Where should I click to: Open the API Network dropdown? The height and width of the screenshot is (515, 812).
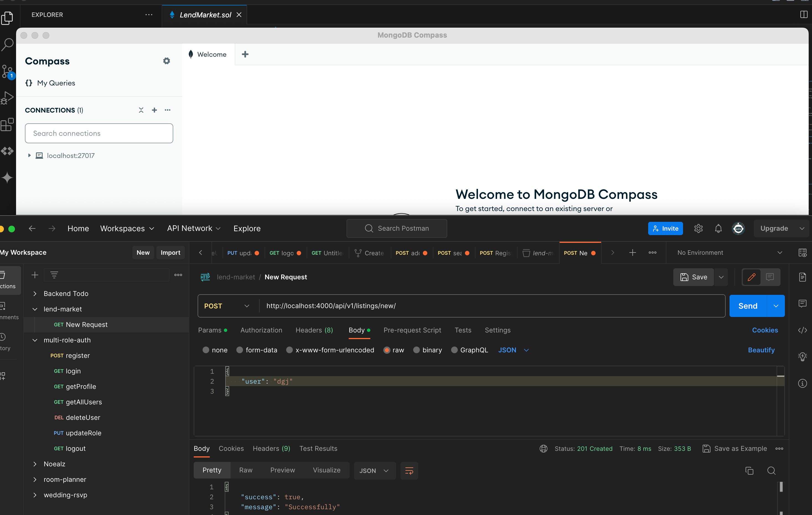193,228
